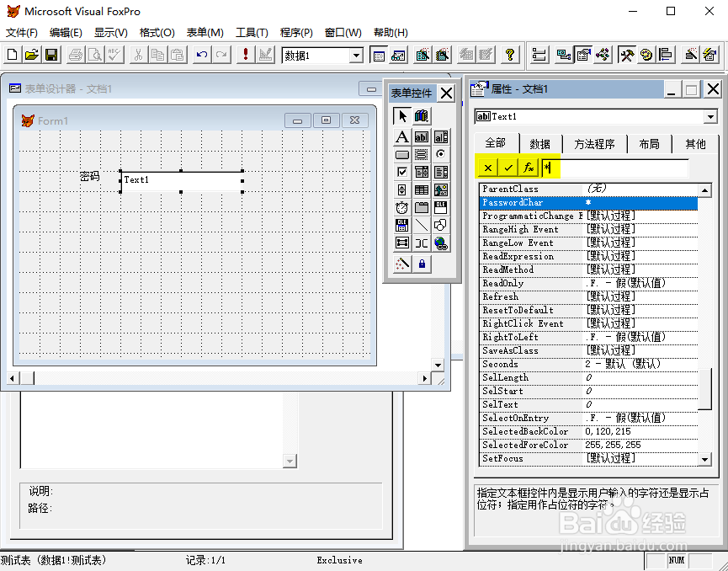The height and width of the screenshot is (571, 728).
Task: Switch to the 布局 properties tab
Action: pyautogui.click(x=649, y=145)
